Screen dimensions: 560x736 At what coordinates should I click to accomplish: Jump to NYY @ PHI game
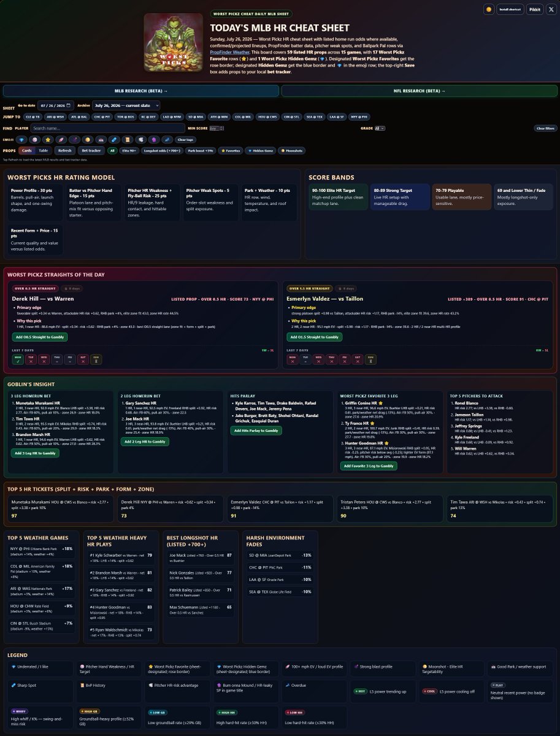click(x=359, y=117)
